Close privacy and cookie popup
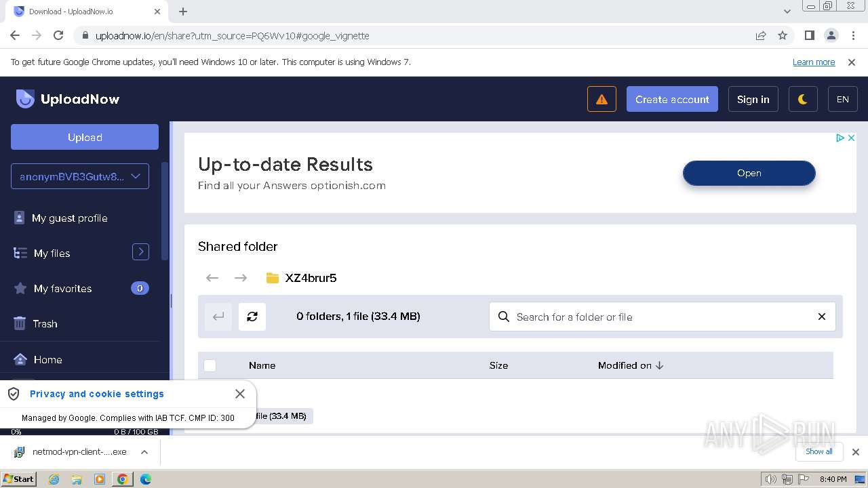This screenshot has height=488, width=868. (240, 394)
